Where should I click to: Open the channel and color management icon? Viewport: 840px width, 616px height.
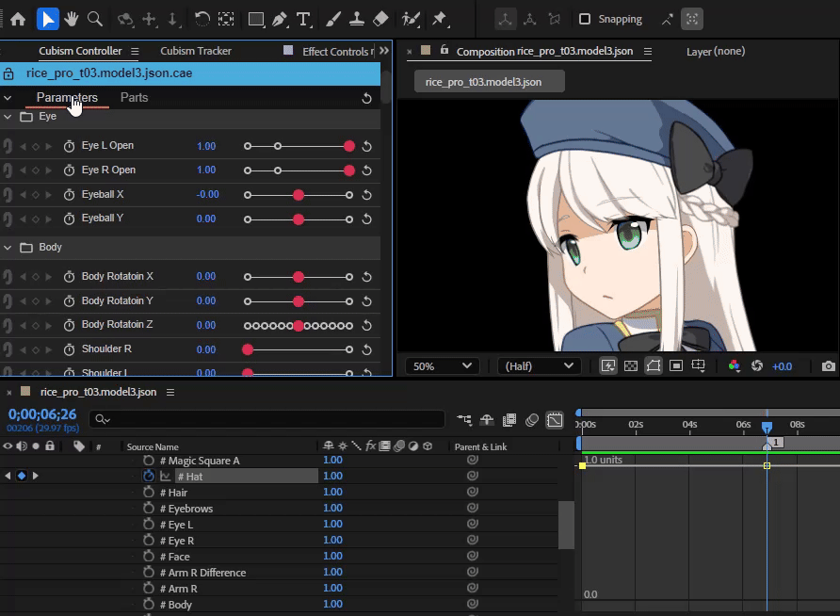734,365
